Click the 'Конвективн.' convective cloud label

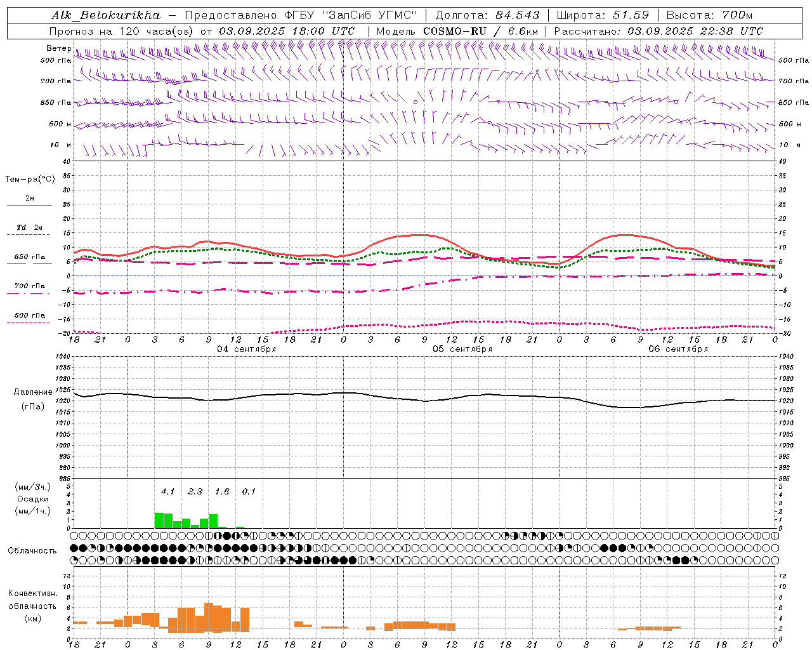coord(32,594)
